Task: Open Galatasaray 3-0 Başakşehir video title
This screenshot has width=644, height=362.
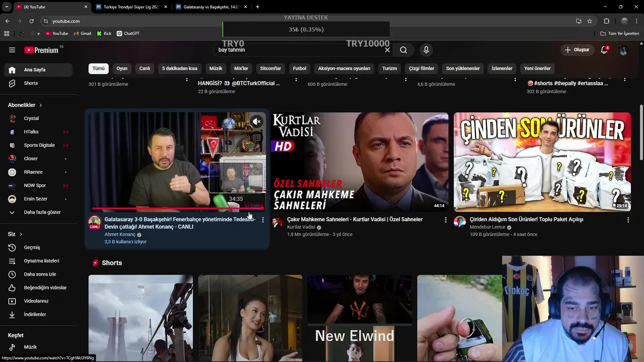Action: click(x=180, y=223)
